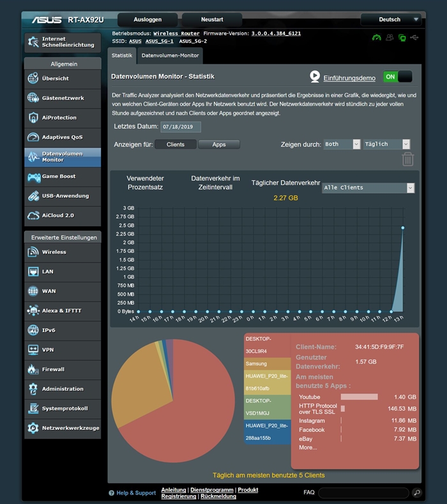Click the Help & Support link

[136, 493]
